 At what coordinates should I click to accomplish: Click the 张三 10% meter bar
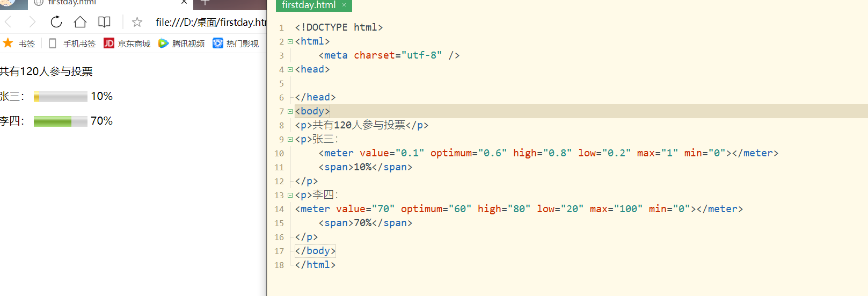(x=61, y=97)
